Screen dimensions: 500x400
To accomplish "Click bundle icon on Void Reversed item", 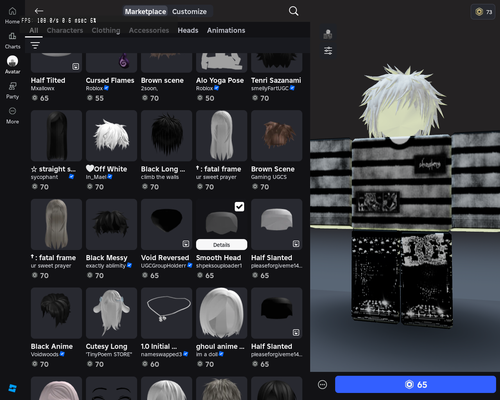I will (186, 244).
